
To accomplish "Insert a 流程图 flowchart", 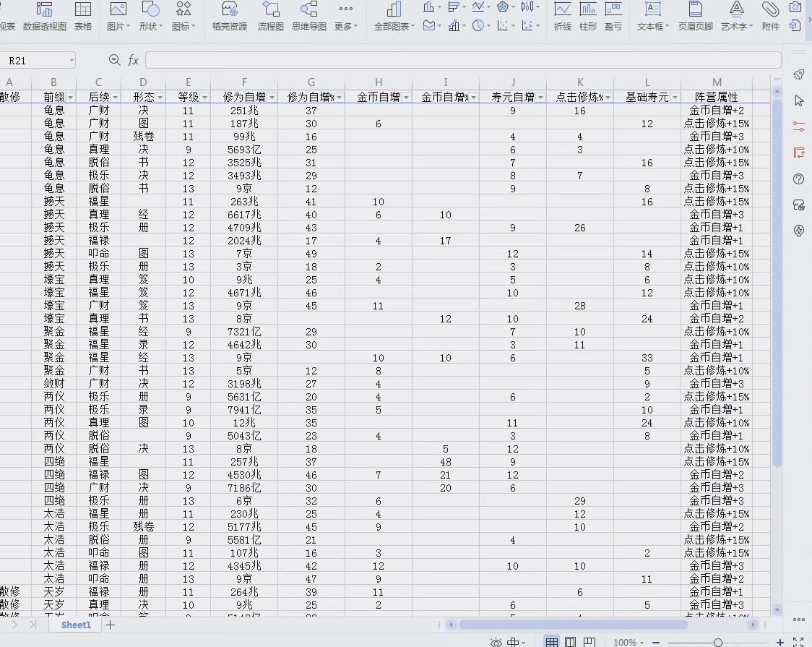I will tap(270, 17).
